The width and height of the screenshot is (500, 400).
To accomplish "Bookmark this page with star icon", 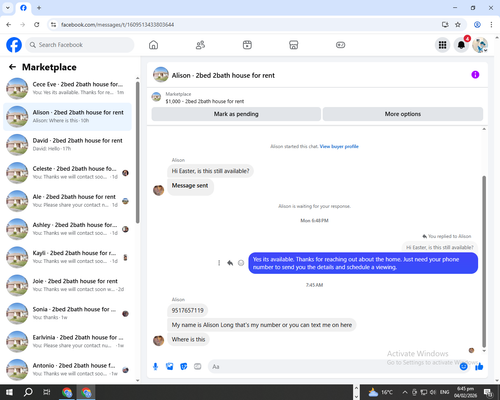I will [x=458, y=24].
